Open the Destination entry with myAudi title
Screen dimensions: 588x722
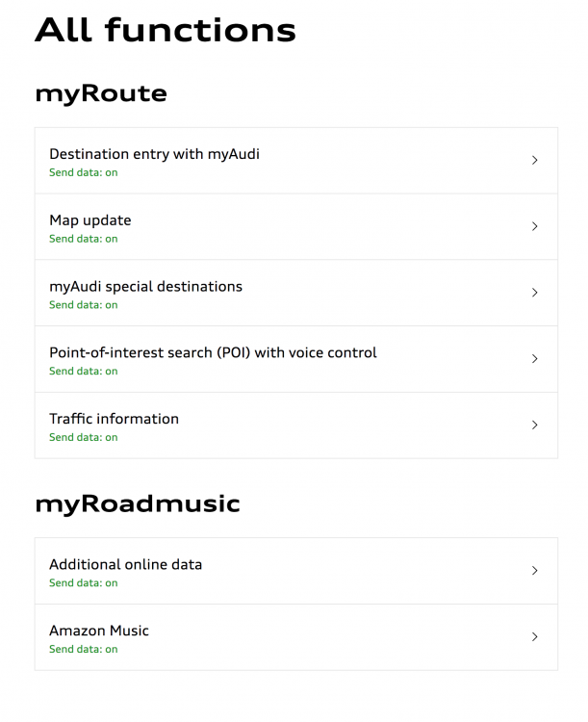[154, 154]
